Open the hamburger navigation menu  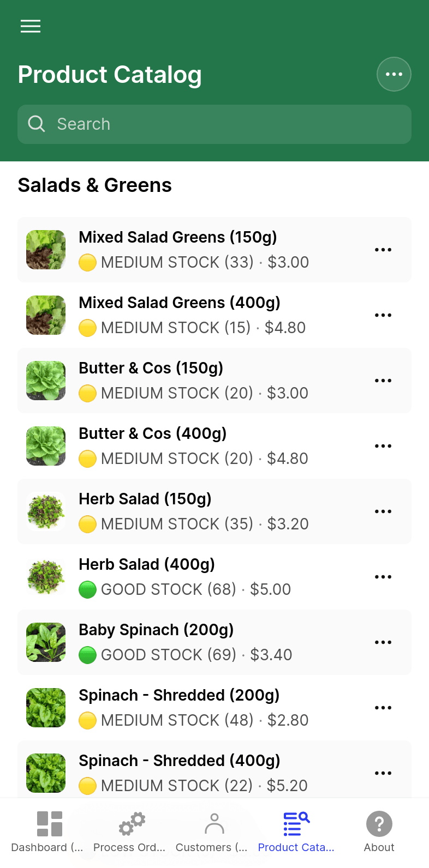point(31,26)
